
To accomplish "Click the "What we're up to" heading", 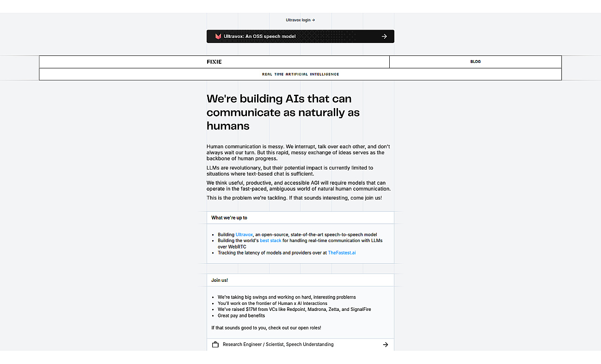I will 229,218.
